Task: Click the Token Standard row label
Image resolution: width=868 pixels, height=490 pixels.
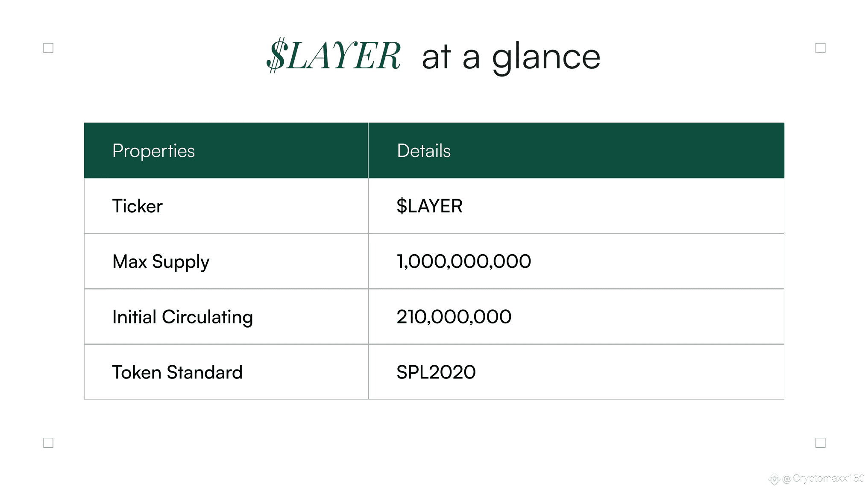Action: (177, 373)
